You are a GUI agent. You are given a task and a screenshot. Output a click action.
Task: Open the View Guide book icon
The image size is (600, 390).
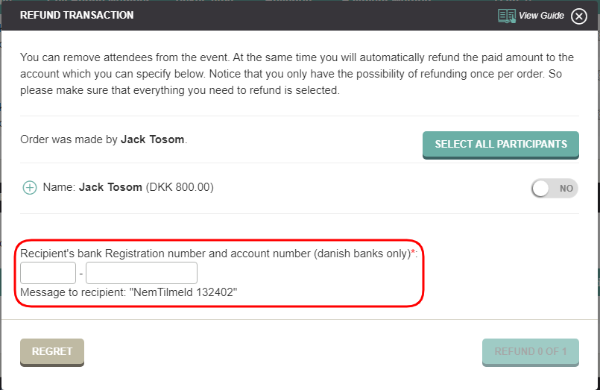point(507,16)
